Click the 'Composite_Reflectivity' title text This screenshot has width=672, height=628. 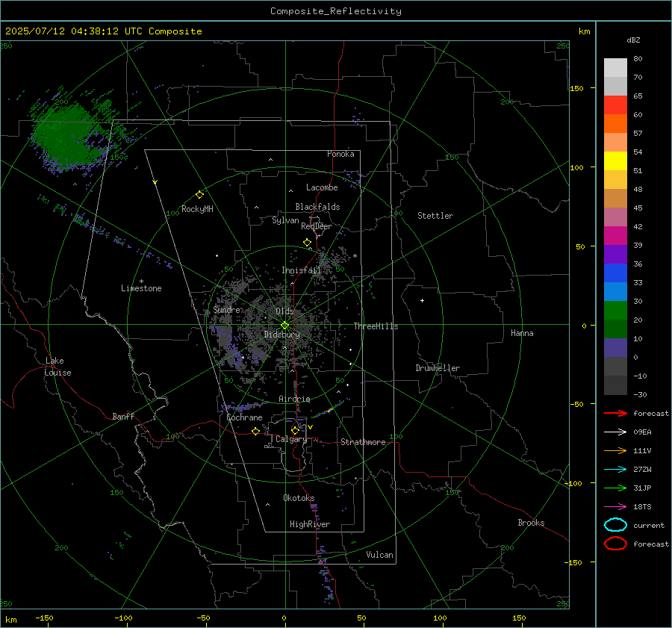(x=336, y=11)
